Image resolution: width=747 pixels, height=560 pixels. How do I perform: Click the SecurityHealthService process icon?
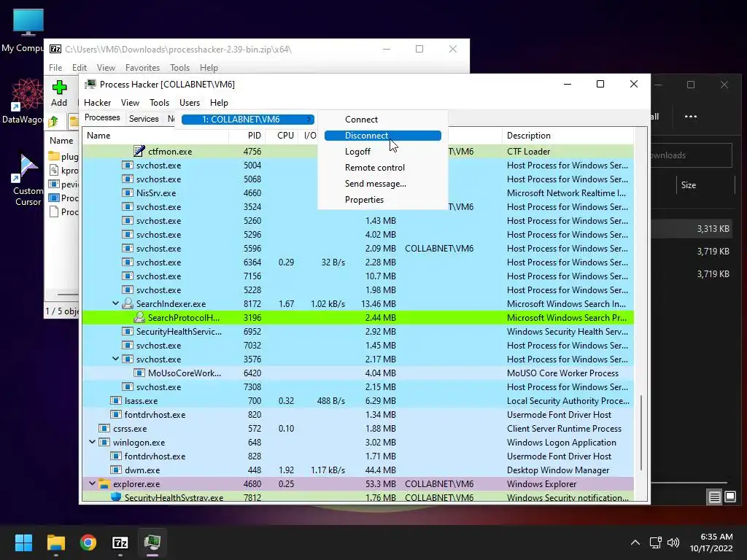(x=127, y=332)
